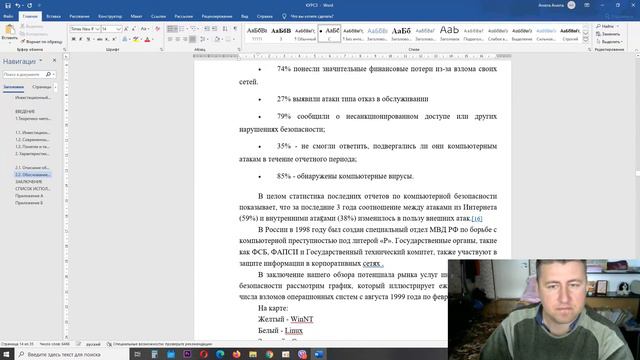Click the Clear All Formatting icon
The height and width of the screenshot is (360, 640).
[158, 29]
